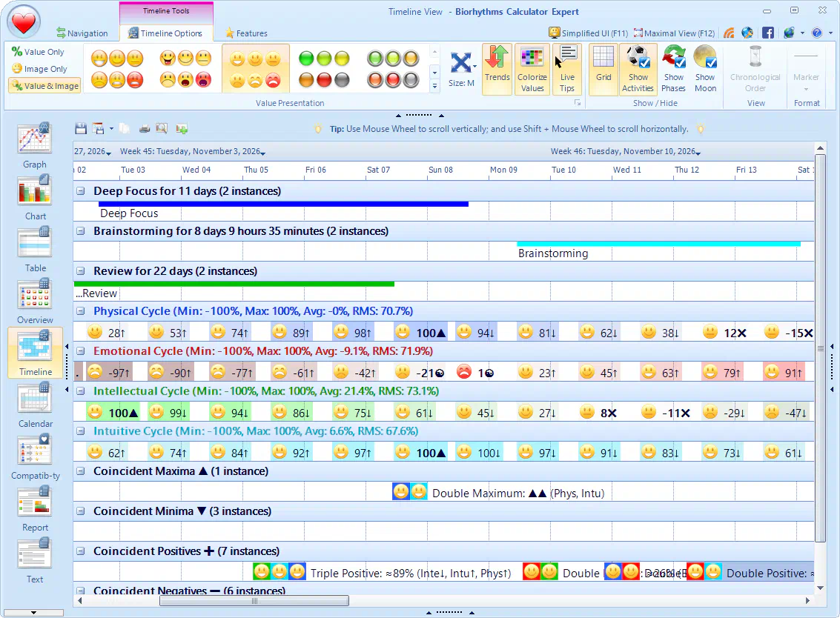Click the print preview magnifier icon

(161, 128)
